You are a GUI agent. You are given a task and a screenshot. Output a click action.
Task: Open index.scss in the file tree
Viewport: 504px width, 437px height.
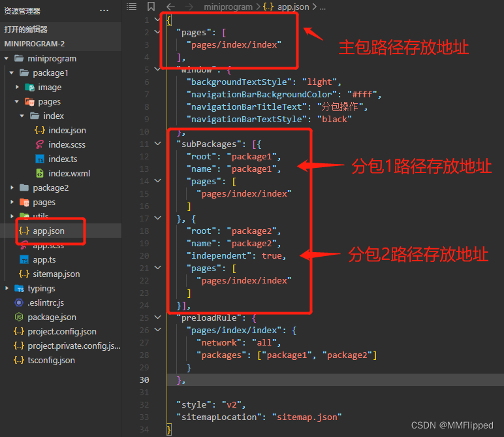pos(67,145)
